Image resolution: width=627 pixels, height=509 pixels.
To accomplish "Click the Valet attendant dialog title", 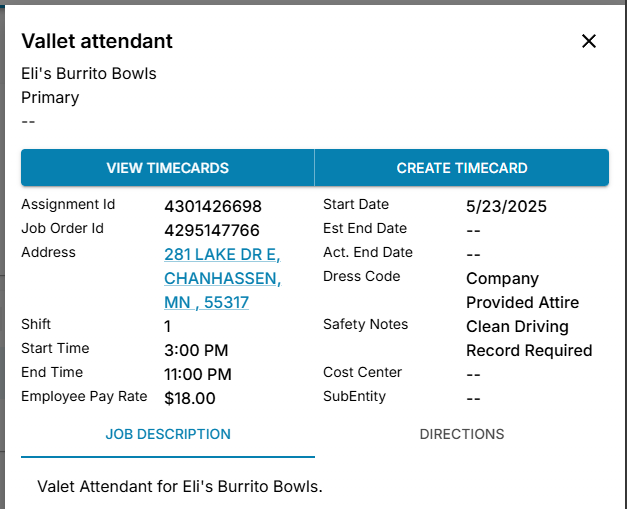I will [x=97, y=41].
